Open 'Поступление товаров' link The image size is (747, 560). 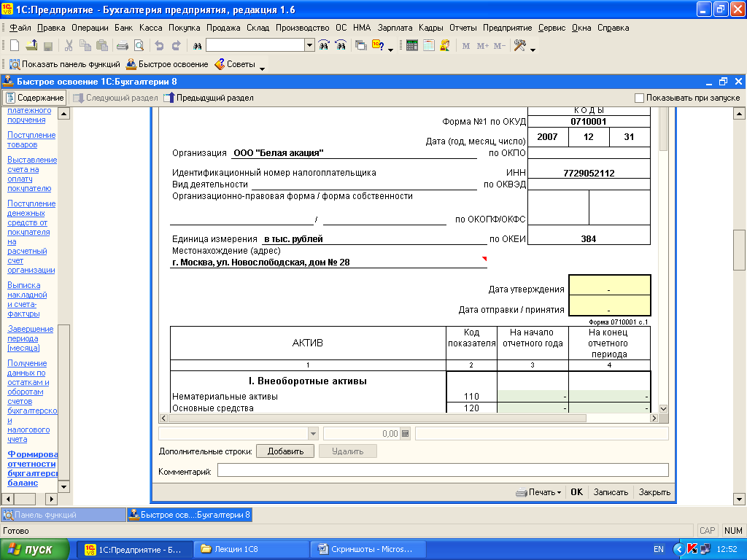point(31,140)
